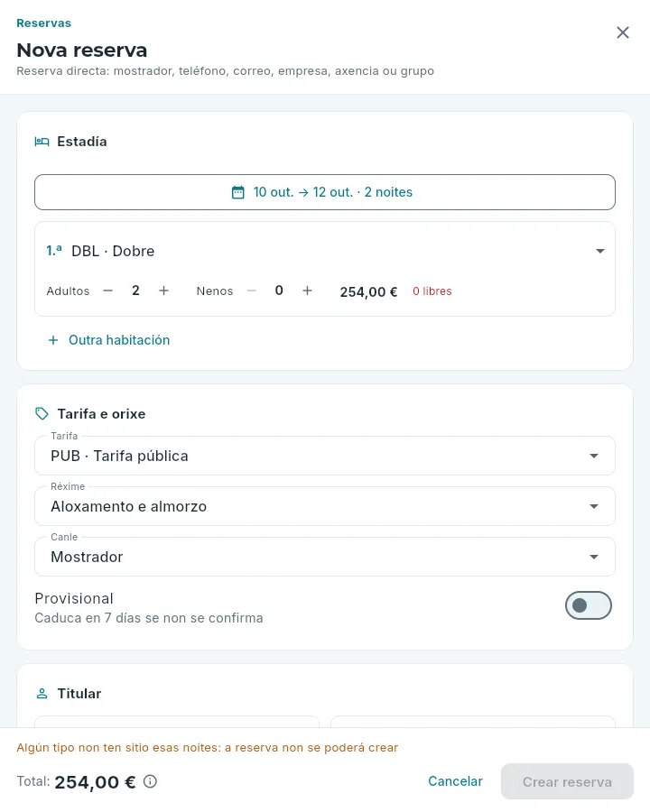This screenshot has width=650, height=812.
Task: Click the tag icon beside Tarifa e orixe
Action: (x=42, y=414)
